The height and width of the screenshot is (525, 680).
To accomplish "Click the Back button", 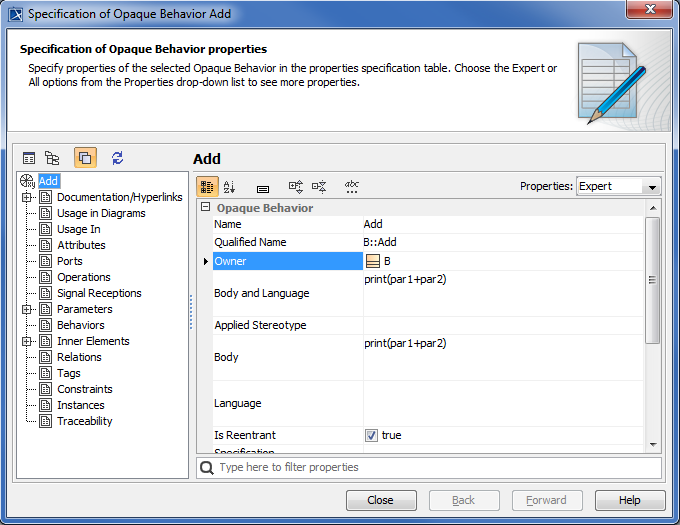I will [464, 500].
